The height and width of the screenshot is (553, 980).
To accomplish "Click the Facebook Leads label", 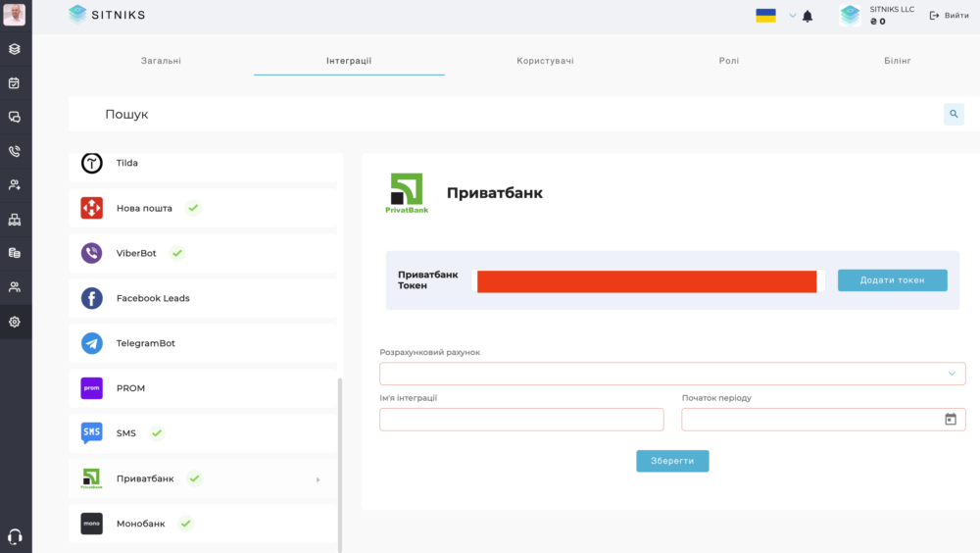I will pos(153,298).
